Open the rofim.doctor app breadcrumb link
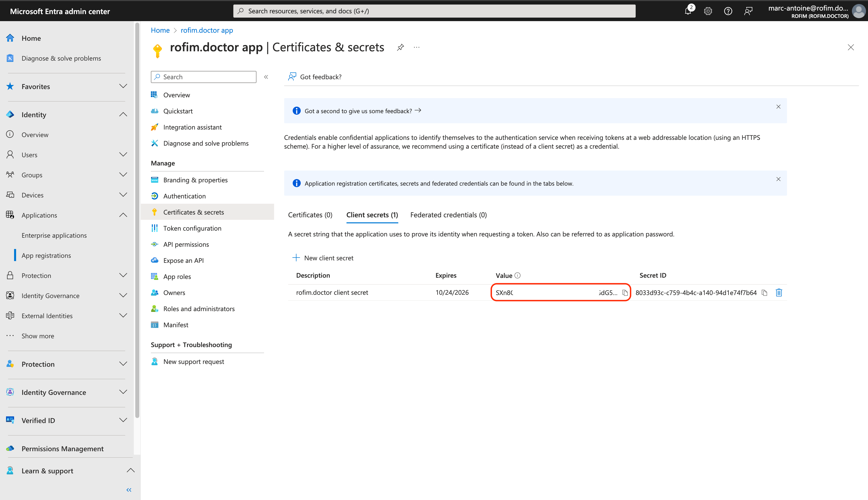The image size is (868, 500). click(207, 30)
